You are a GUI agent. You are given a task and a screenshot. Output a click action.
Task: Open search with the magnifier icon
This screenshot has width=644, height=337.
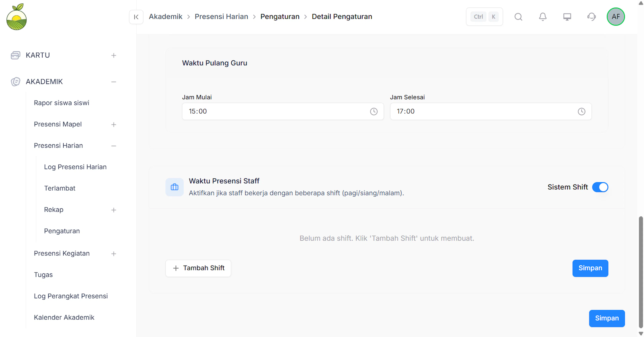(x=518, y=17)
